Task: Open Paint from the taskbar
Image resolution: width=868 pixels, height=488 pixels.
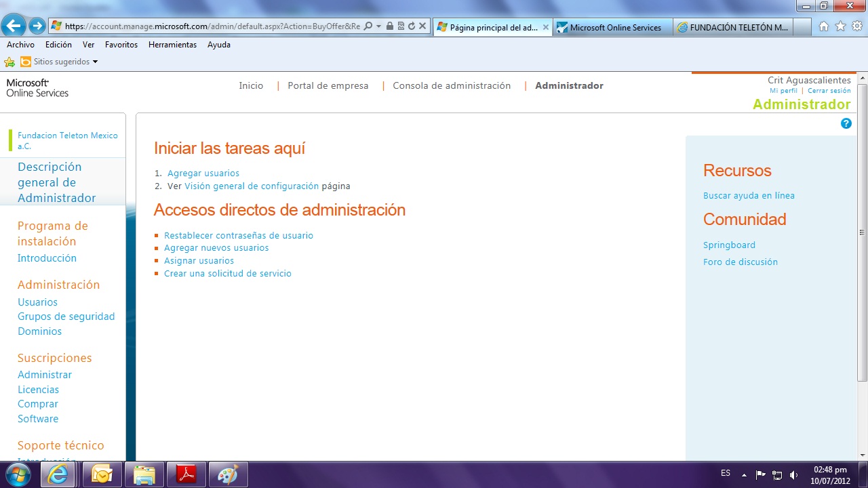Action: (x=228, y=474)
